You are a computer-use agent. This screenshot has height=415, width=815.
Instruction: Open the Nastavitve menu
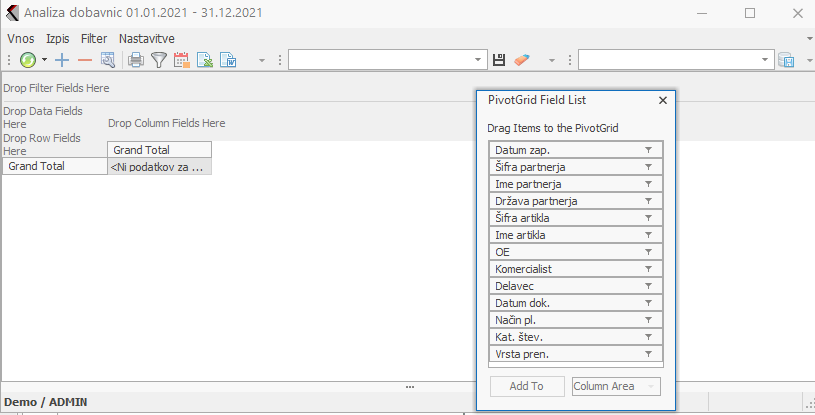pyautogui.click(x=147, y=38)
